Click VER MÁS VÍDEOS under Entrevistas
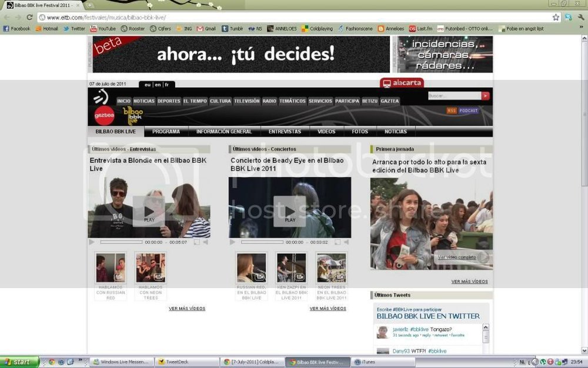 187,309
